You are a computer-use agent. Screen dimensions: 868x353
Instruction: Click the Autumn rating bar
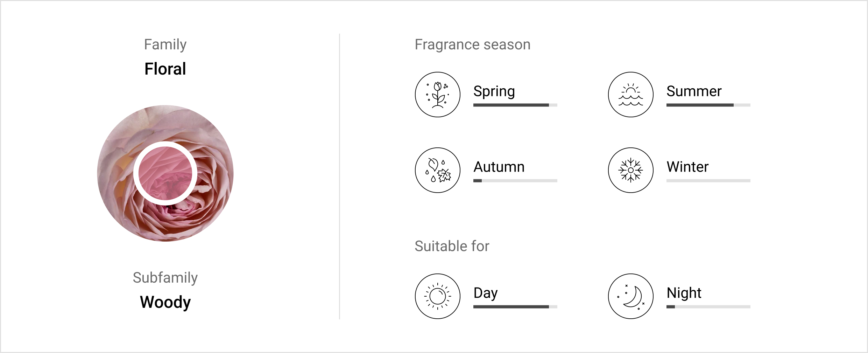coord(515,181)
